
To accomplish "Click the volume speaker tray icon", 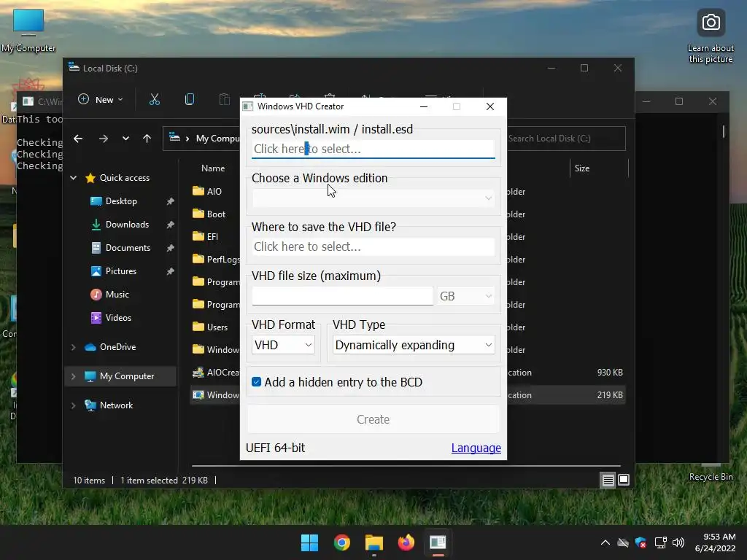I will pyautogui.click(x=678, y=542).
